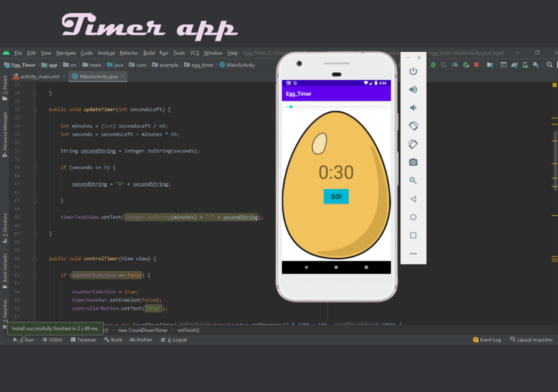Open the File menu

[x=18, y=53]
